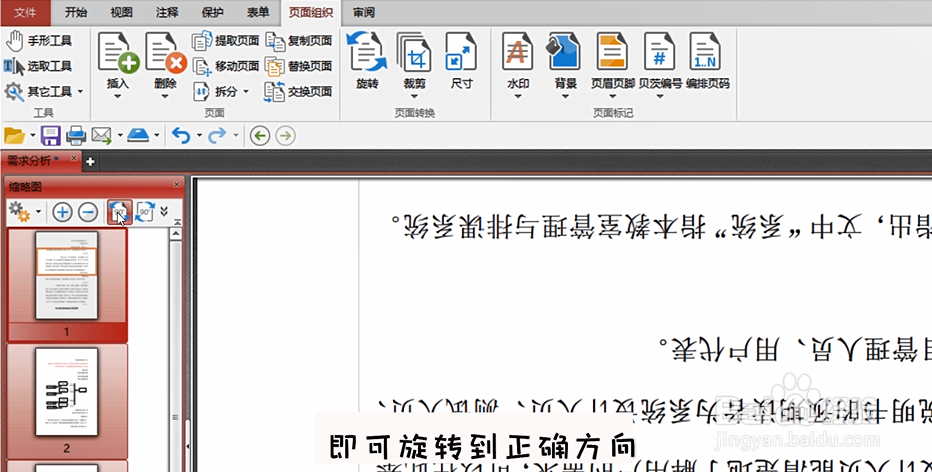Image resolution: width=932 pixels, height=472 pixels.
Task: Switch to the View (视图) tab
Action: pyautogui.click(x=121, y=12)
